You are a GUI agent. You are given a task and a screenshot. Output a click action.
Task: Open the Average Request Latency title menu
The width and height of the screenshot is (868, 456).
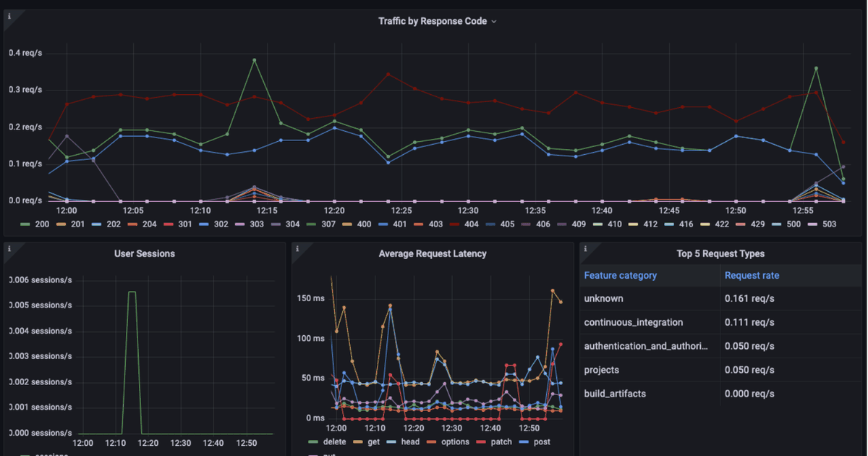[433, 254]
